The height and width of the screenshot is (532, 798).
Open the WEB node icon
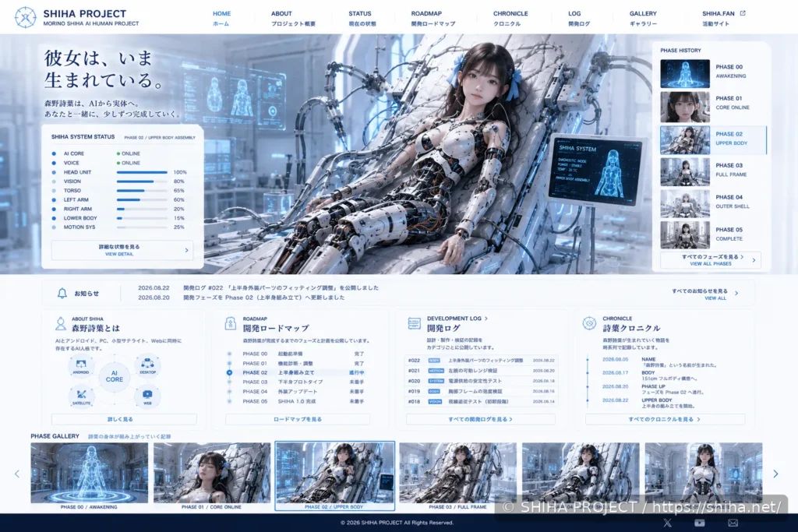click(147, 396)
